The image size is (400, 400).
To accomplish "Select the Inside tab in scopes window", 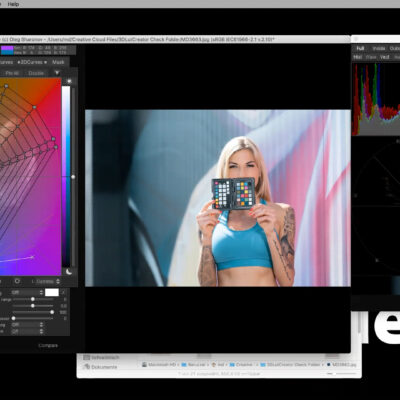I will click(379, 48).
